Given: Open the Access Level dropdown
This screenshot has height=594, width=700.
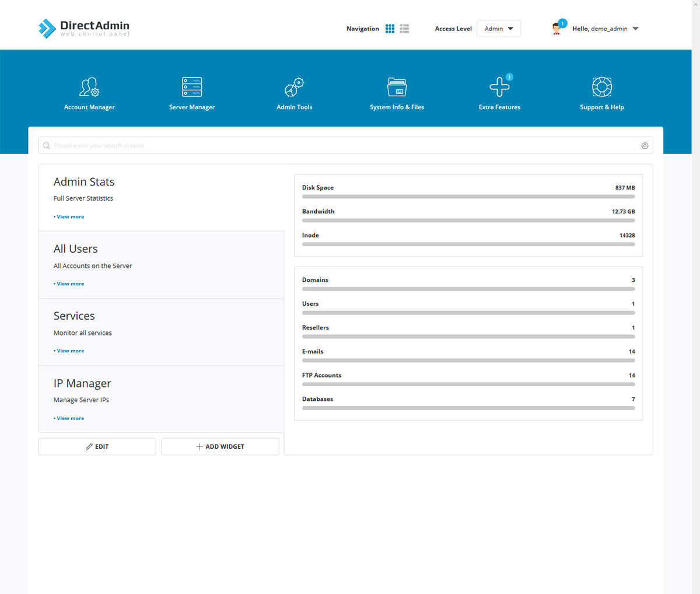Looking at the screenshot, I should [499, 28].
